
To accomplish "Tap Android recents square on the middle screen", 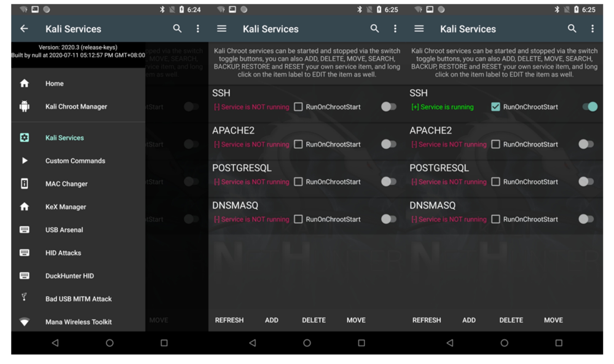I will click(x=361, y=343).
